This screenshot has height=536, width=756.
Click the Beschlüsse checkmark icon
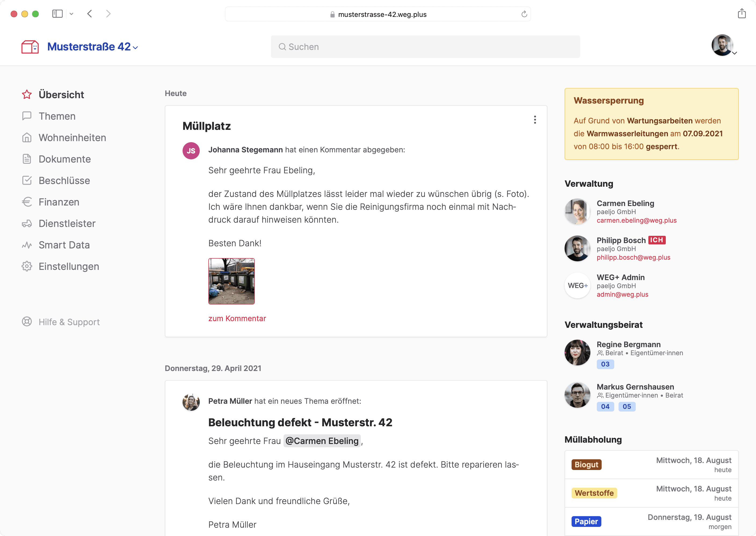(x=27, y=180)
